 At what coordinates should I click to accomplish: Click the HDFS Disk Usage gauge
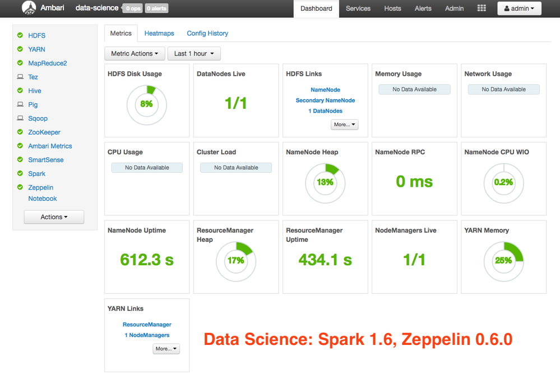tap(146, 105)
